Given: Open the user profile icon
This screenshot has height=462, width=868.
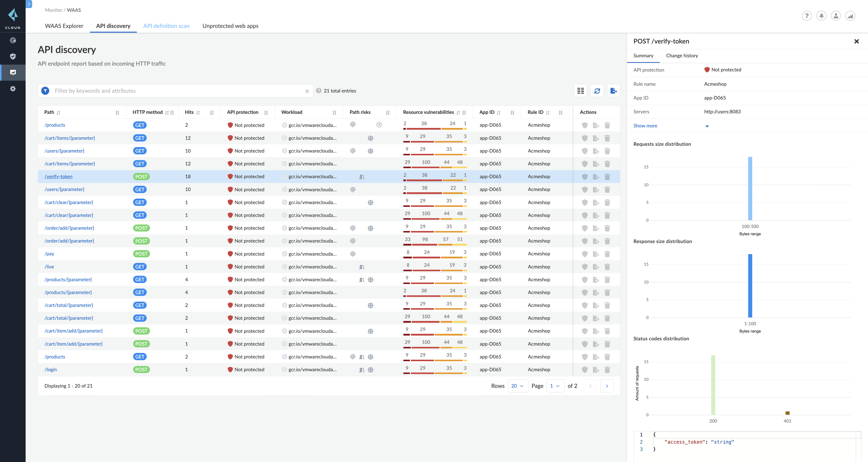Looking at the screenshot, I should coord(836,16).
